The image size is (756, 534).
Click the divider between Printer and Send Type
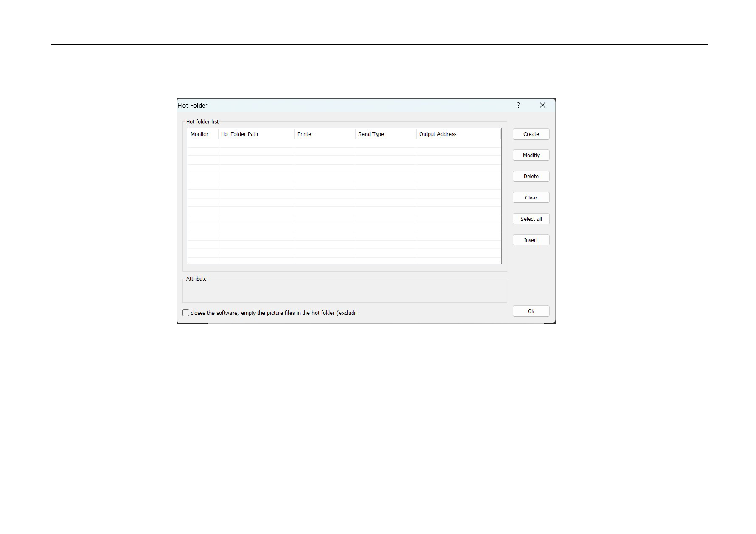tap(356, 134)
